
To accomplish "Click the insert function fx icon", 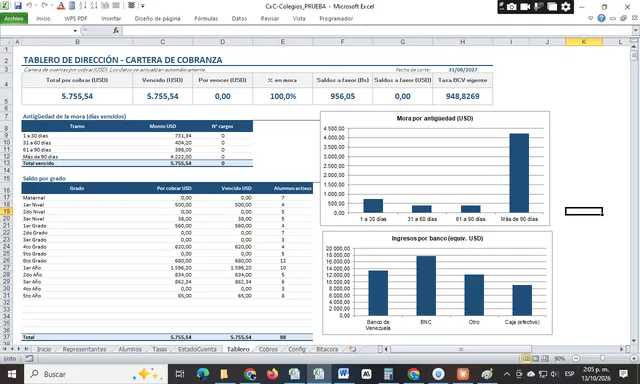I will point(116,31).
